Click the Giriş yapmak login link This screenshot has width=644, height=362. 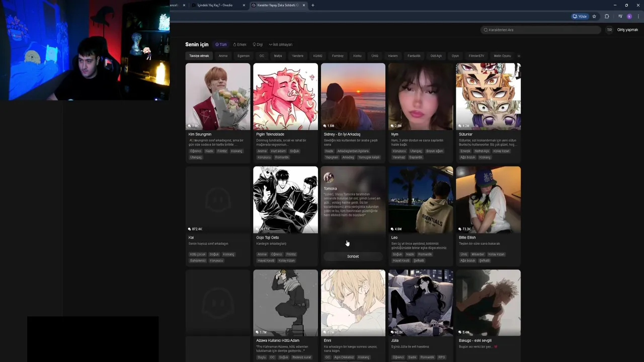pos(627,30)
